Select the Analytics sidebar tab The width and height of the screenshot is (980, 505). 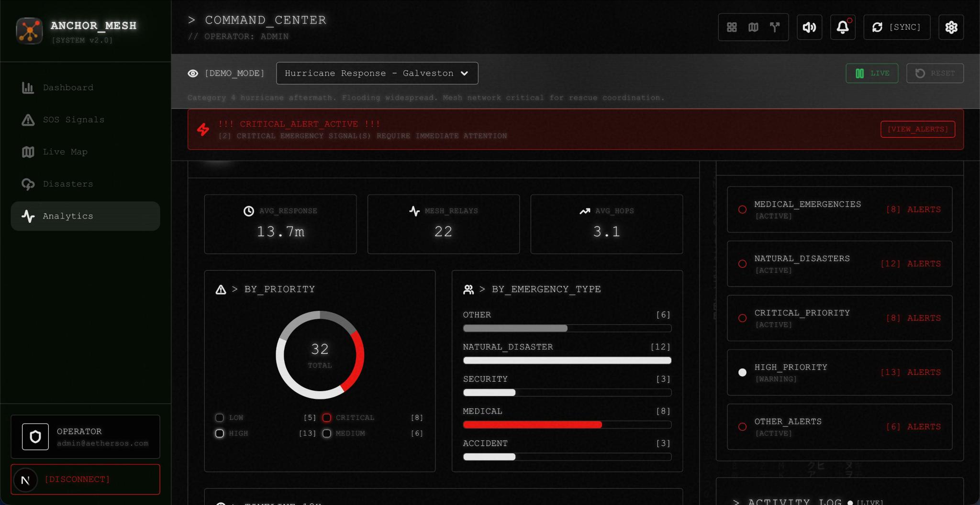85,216
